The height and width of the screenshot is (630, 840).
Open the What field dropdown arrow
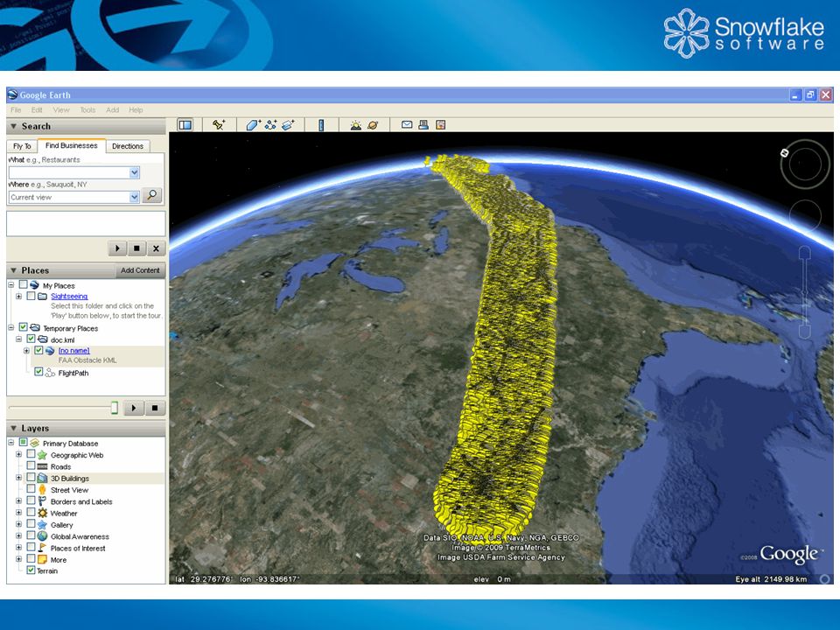click(135, 172)
